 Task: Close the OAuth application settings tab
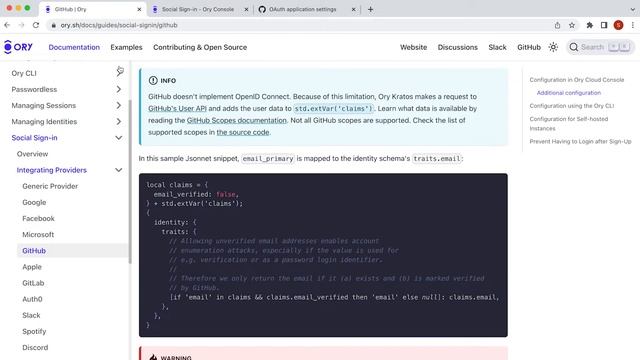click(353, 9)
